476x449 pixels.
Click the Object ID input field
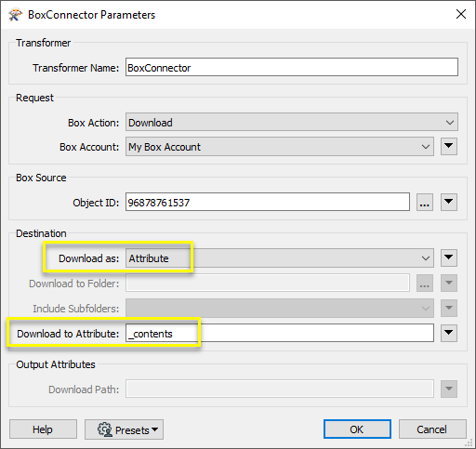pyautogui.click(x=268, y=202)
